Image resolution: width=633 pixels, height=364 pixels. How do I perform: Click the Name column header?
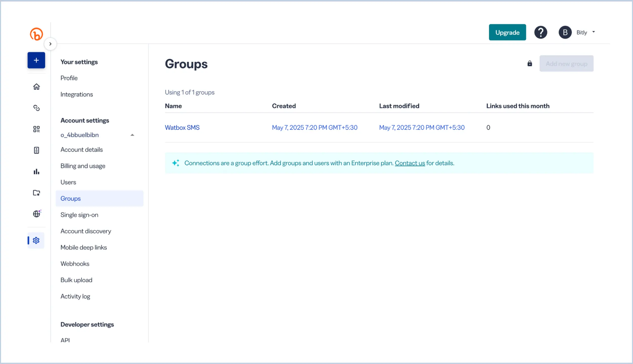coord(173,106)
